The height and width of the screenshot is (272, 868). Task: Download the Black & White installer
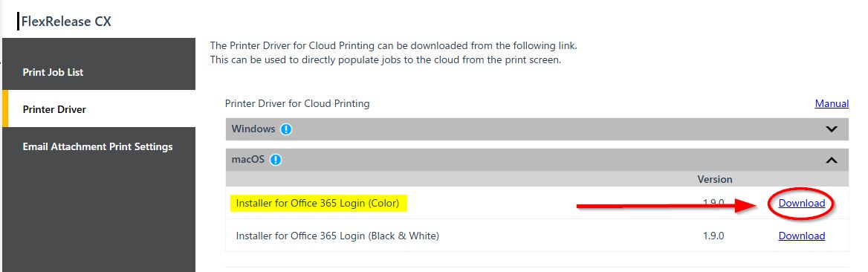[802, 236]
